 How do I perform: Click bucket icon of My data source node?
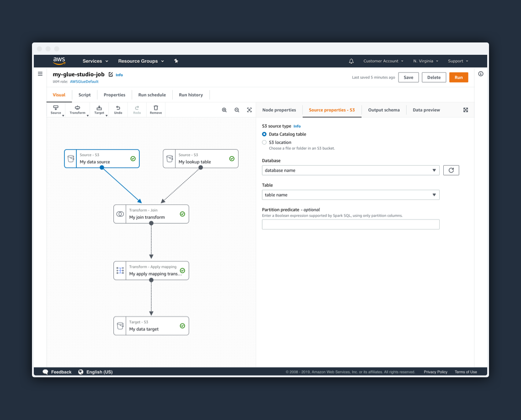click(x=70, y=159)
